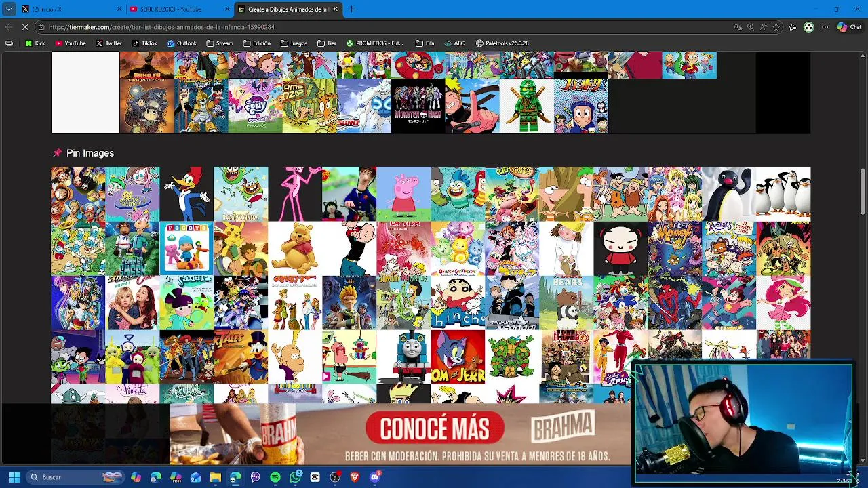The height and width of the screenshot is (488, 868).
Task: Add this page to favorites star
Action: coord(776,27)
